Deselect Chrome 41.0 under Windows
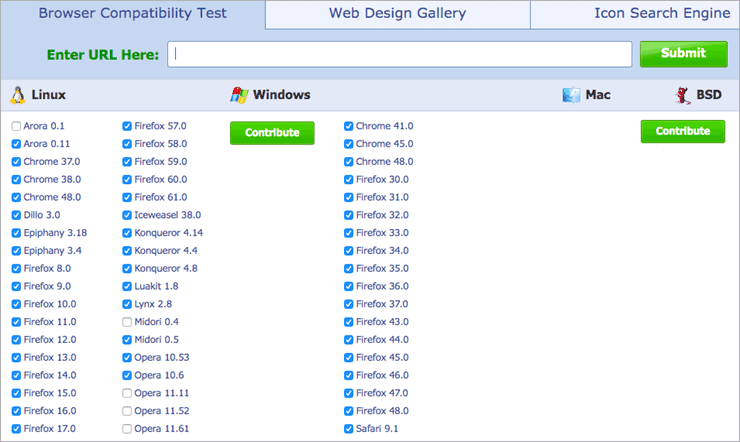The image size is (740, 442). pos(349,127)
